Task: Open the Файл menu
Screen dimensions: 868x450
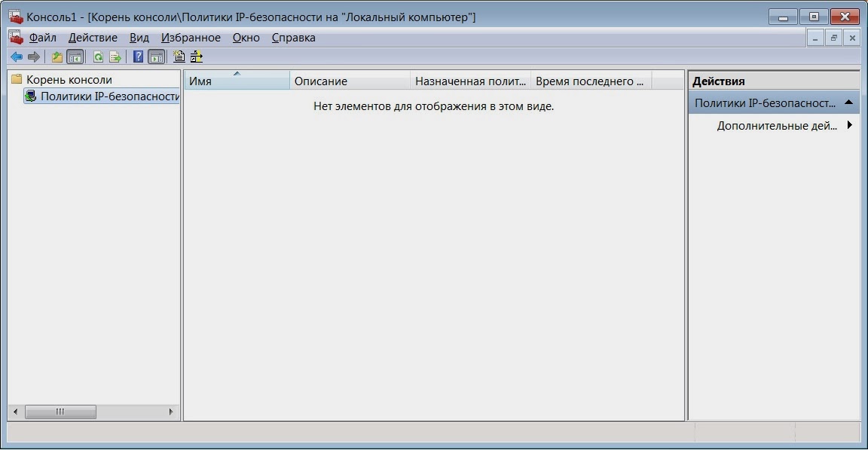Action: pyautogui.click(x=43, y=38)
